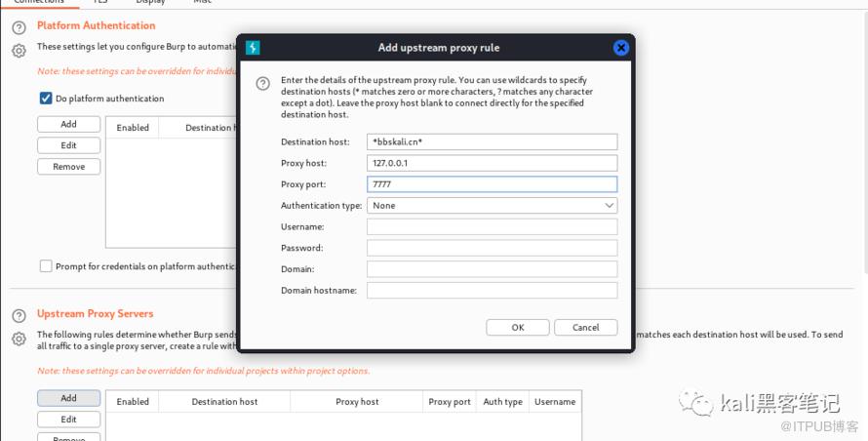Uncheck Do platform authentication
Screen dimensions: 868x441
click(46, 99)
